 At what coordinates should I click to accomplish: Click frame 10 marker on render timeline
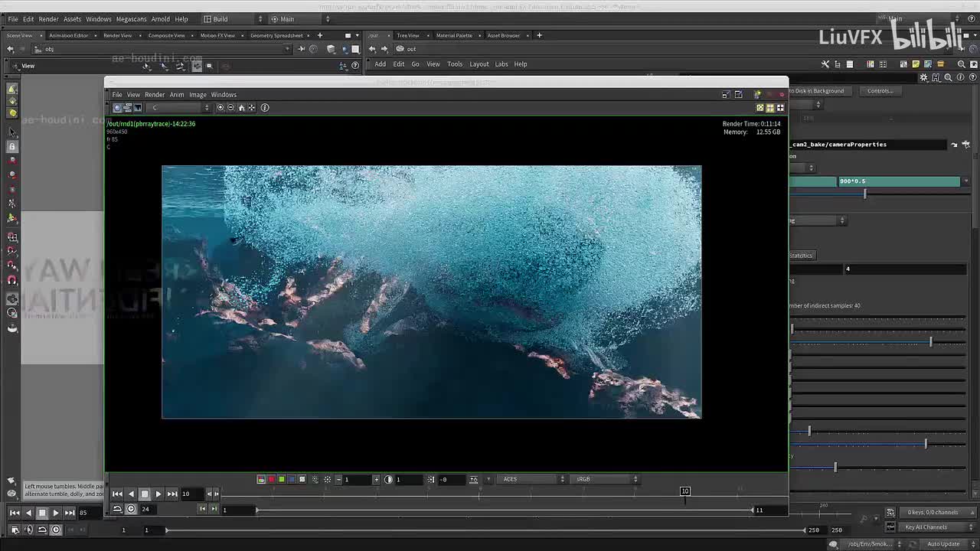coord(685,491)
